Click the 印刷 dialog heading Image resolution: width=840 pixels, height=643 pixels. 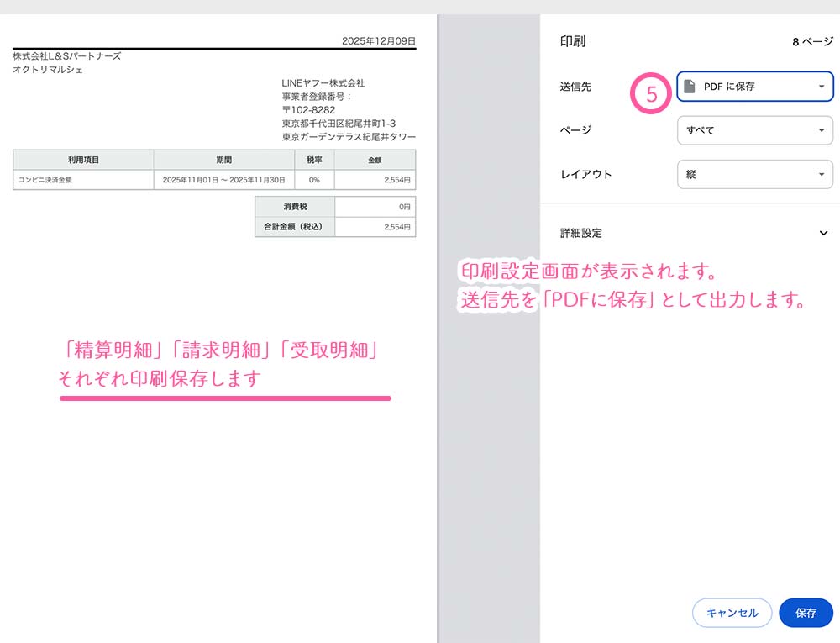click(573, 41)
